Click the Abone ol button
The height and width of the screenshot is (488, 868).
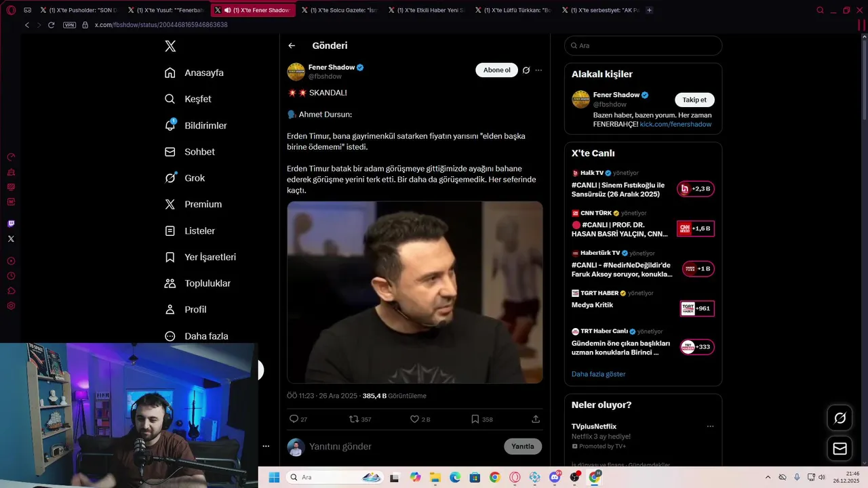[496, 70]
